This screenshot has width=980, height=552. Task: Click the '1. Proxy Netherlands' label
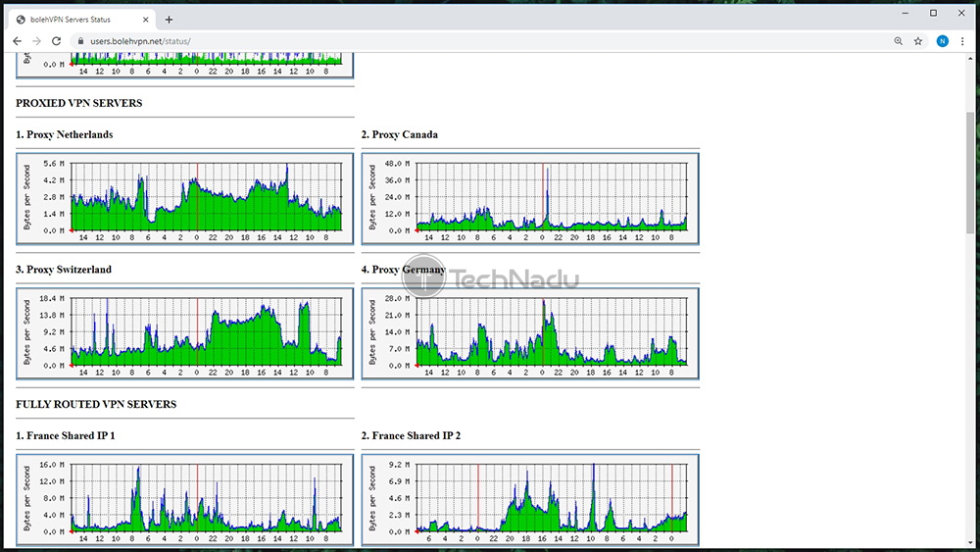coord(65,134)
